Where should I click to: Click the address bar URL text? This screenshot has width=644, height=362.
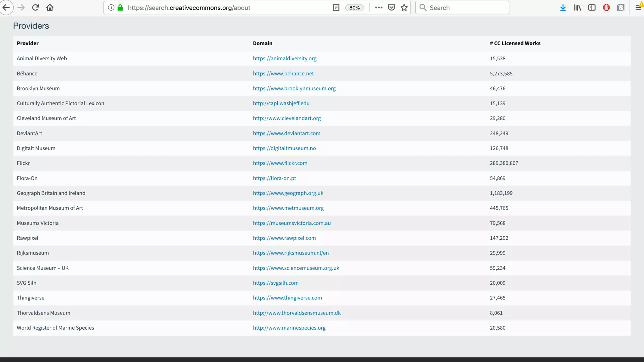point(189,8)
